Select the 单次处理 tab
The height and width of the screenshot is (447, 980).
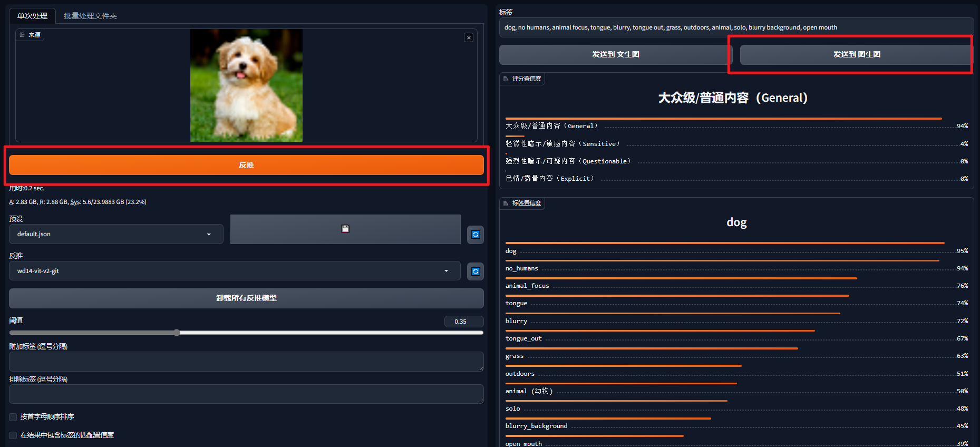click(x=32, y=16)
